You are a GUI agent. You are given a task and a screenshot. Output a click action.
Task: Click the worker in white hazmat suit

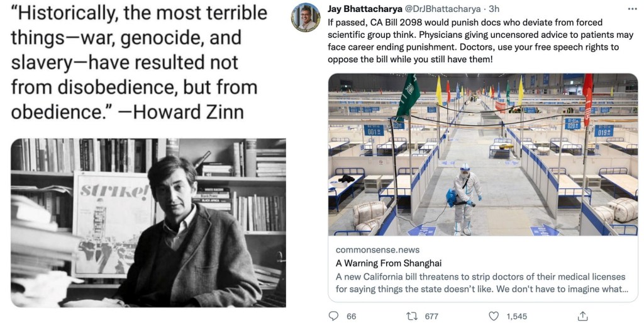(465, 197)
